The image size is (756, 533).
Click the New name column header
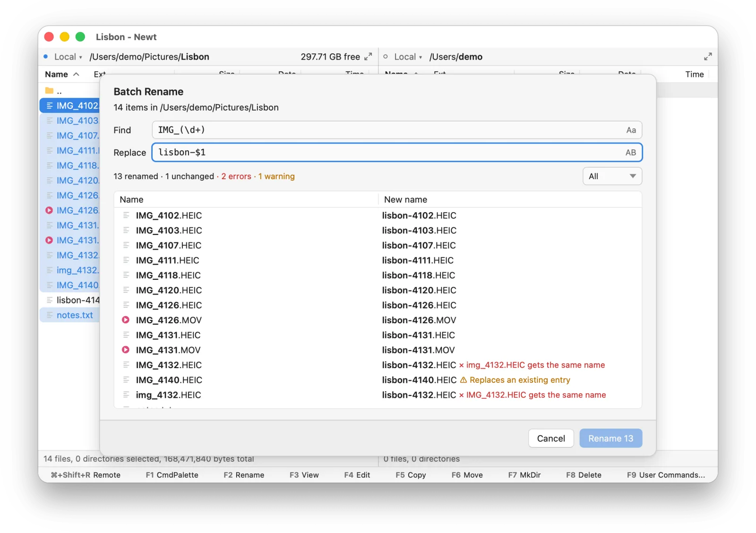point(405,199)
